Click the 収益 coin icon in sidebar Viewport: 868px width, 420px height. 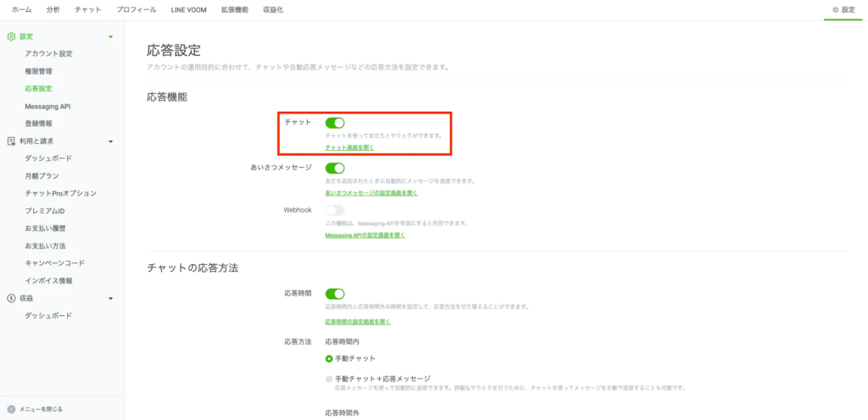[x=11, y=298]
